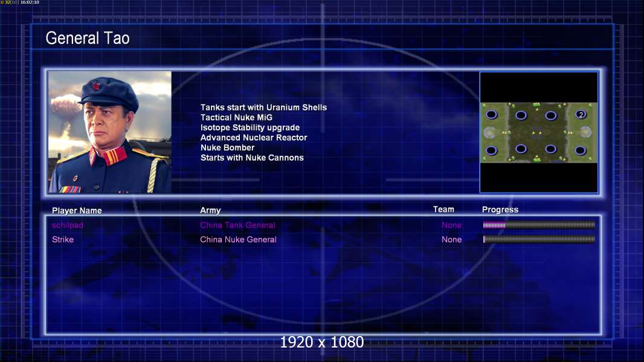Click the Player Name column header
This screenshot has height=362, width=644.
tap(77, 211)
